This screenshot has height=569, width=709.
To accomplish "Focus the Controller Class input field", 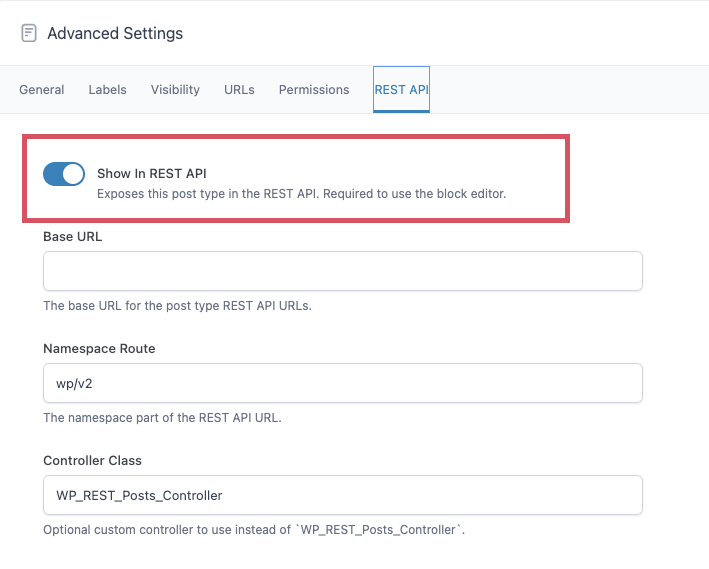I will point(342,495).
